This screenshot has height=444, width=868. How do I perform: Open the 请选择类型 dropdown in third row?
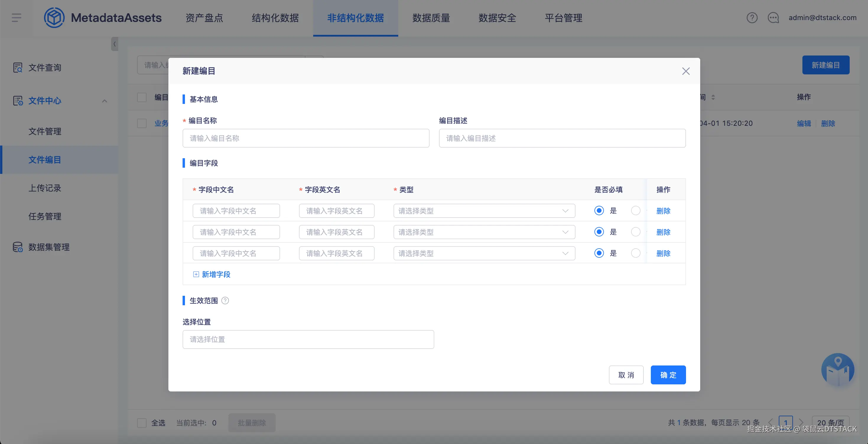click(484, 253)
